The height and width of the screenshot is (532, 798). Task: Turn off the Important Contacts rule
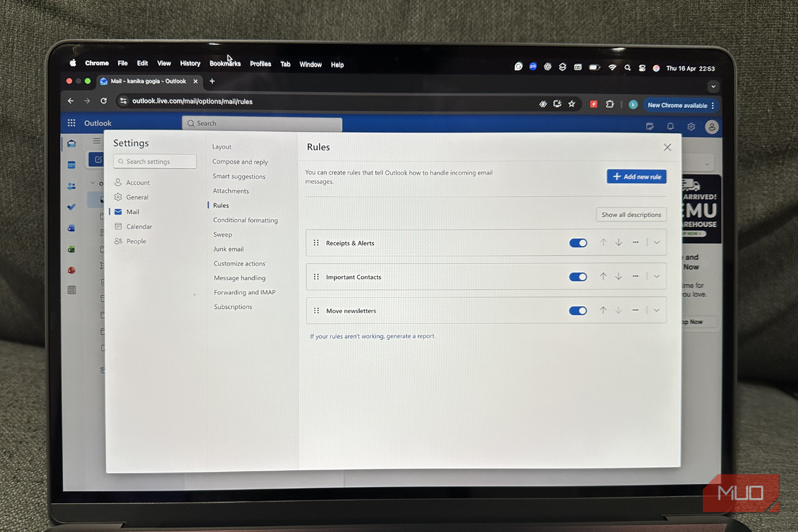point(578,277)
